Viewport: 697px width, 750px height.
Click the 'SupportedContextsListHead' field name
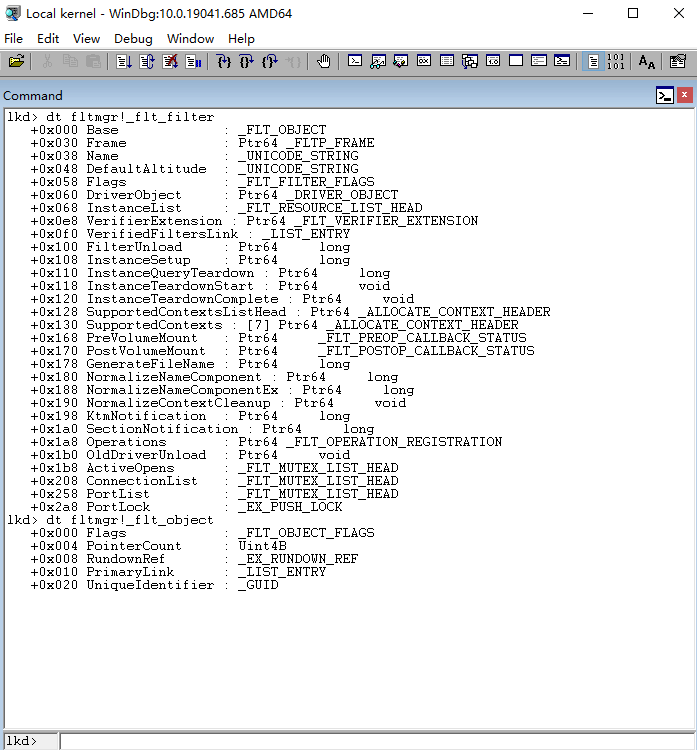coord(186,312)
